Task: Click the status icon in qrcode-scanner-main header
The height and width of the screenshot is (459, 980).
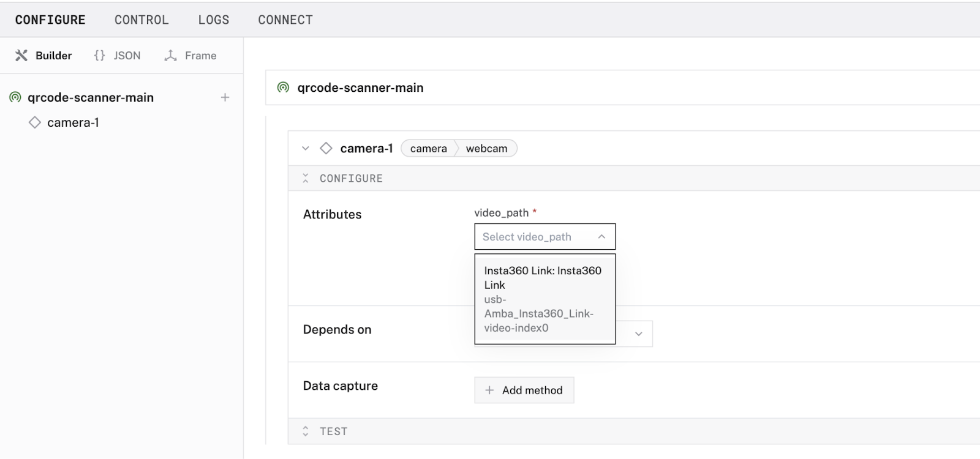Action: click(x=283, y=88)
